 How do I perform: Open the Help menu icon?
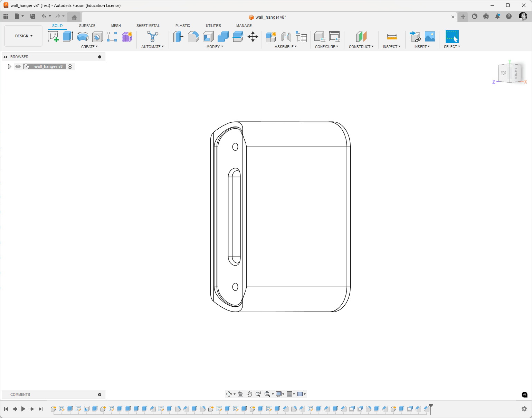[x=509, y=16]
